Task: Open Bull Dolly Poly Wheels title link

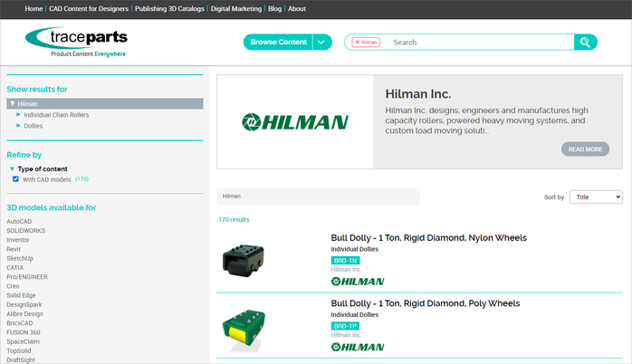Action: tap(426, 303)
